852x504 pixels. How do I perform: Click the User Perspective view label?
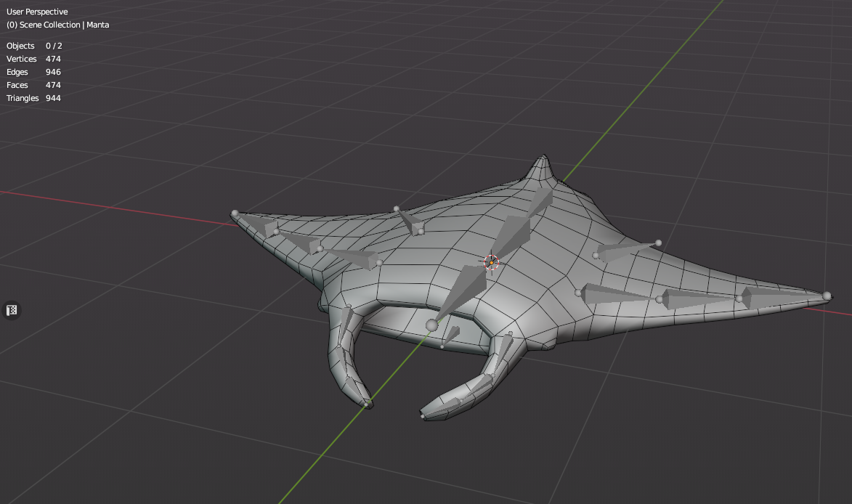(37, 12)
